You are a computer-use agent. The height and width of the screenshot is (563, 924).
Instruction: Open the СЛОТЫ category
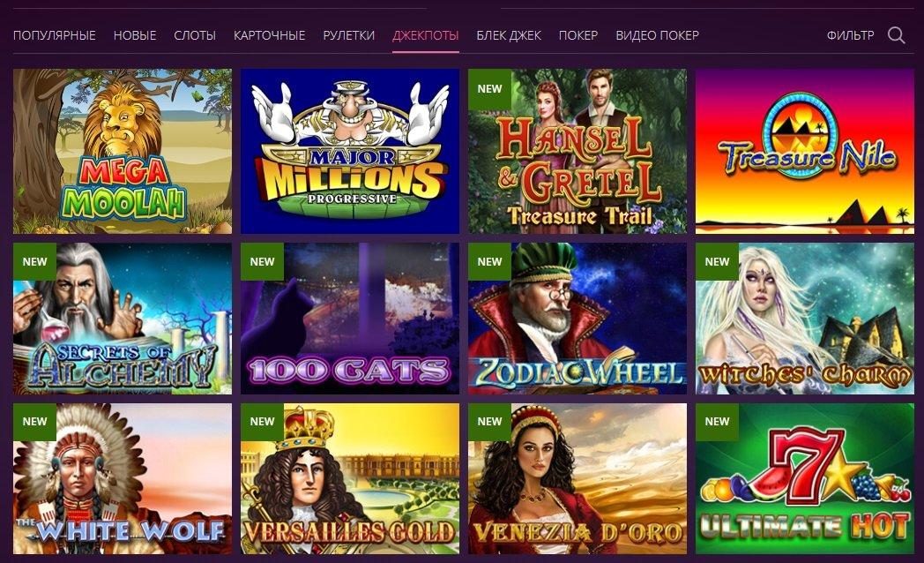pos(195,35)
